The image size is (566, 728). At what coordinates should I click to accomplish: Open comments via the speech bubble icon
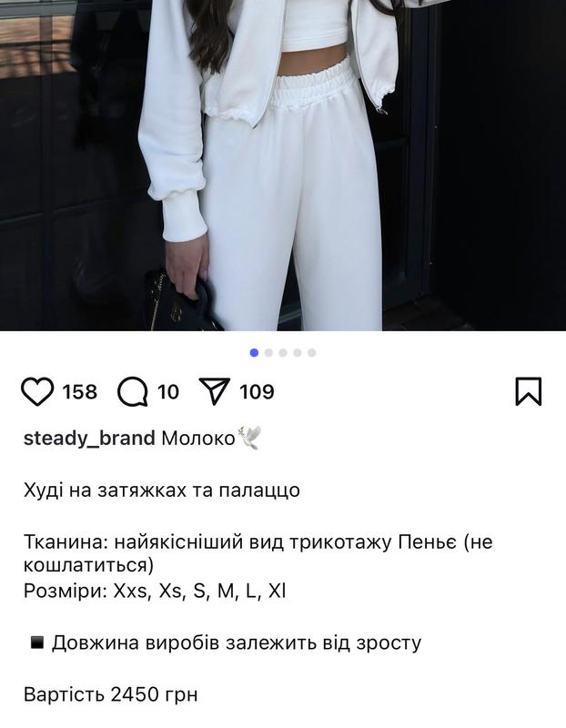tap(132, 391)
